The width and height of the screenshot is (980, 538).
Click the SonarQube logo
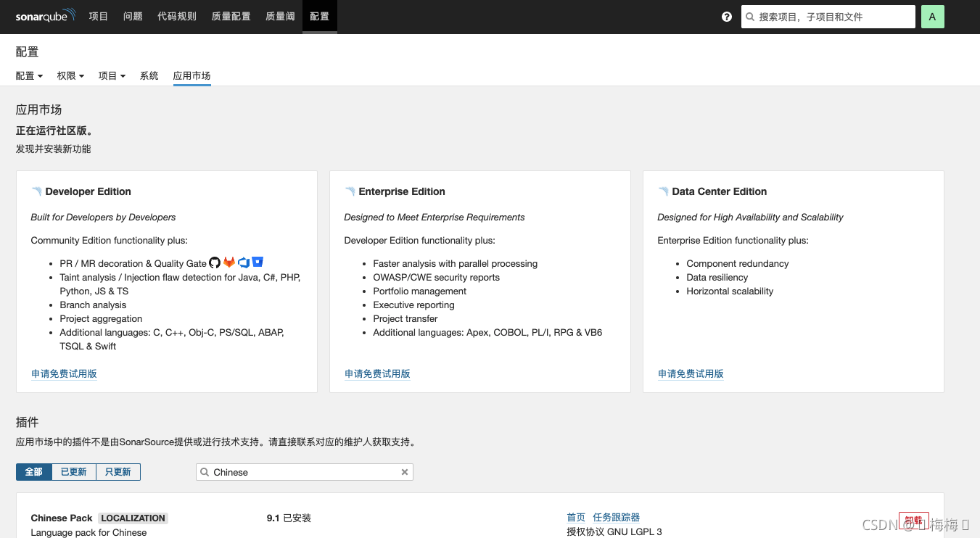pos(46,16)
